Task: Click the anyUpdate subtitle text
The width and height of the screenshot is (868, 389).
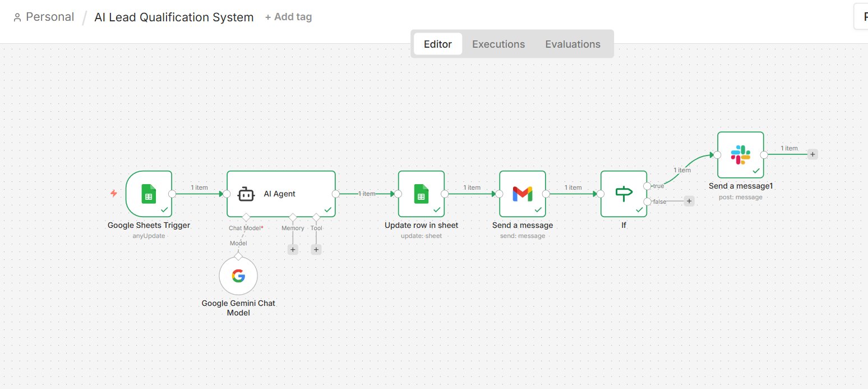Action: (x=149, y=236)
